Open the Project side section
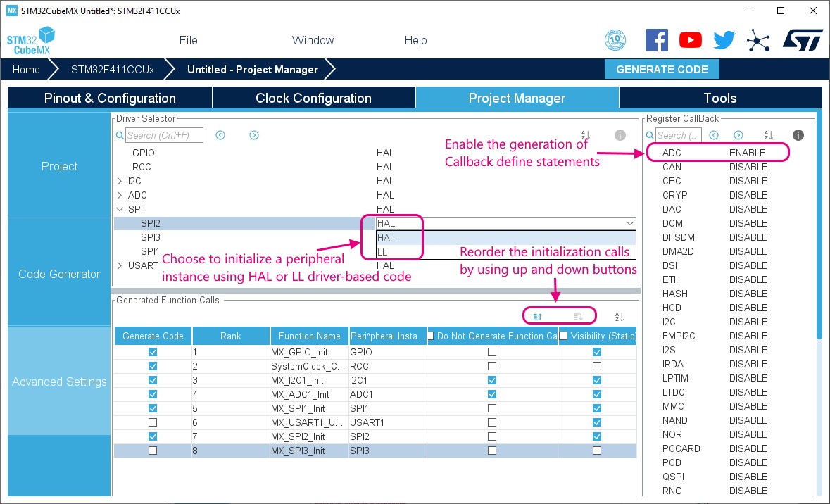The image size is (830, 504). pyautogui.click(x=59, y=165)
